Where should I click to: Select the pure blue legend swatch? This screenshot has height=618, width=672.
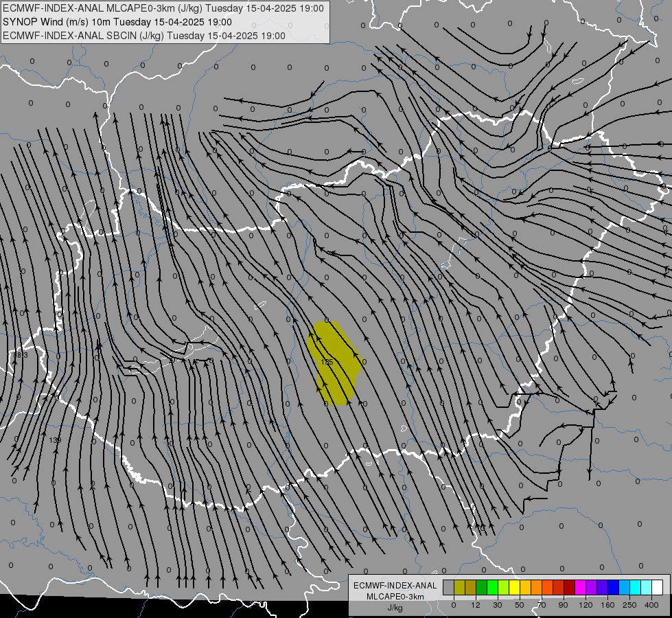click(613, 587)
